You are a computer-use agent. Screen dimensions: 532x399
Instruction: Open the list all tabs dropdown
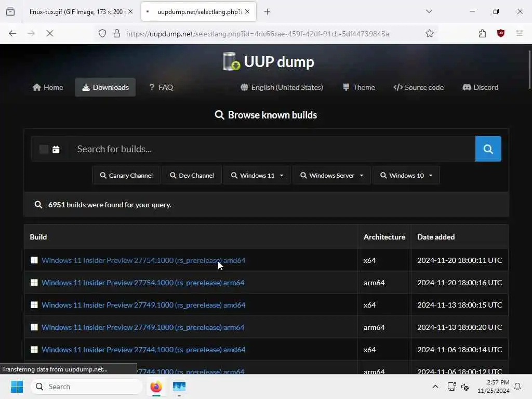429,11
